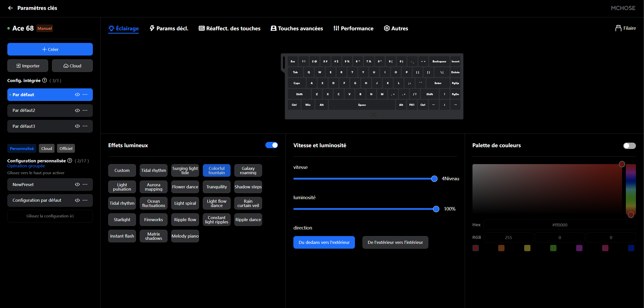Select direction De l'extérieur vers l'intérieur

pos(395,242)
